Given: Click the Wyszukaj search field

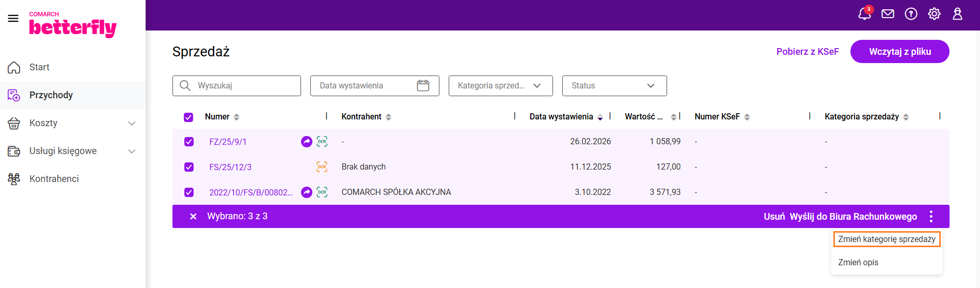Looking at the screenshot, I should (243, 86).
